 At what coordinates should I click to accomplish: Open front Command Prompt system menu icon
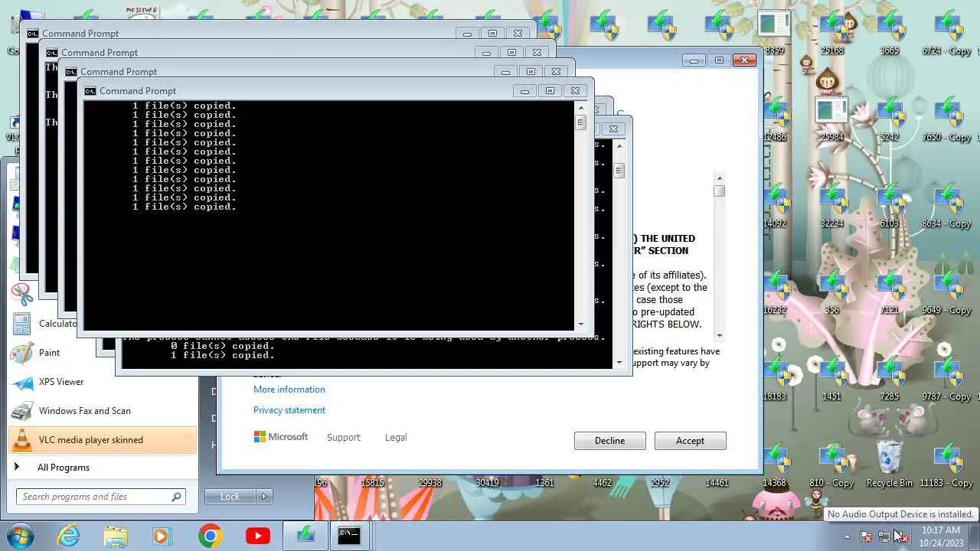click(x=90, y=91)
